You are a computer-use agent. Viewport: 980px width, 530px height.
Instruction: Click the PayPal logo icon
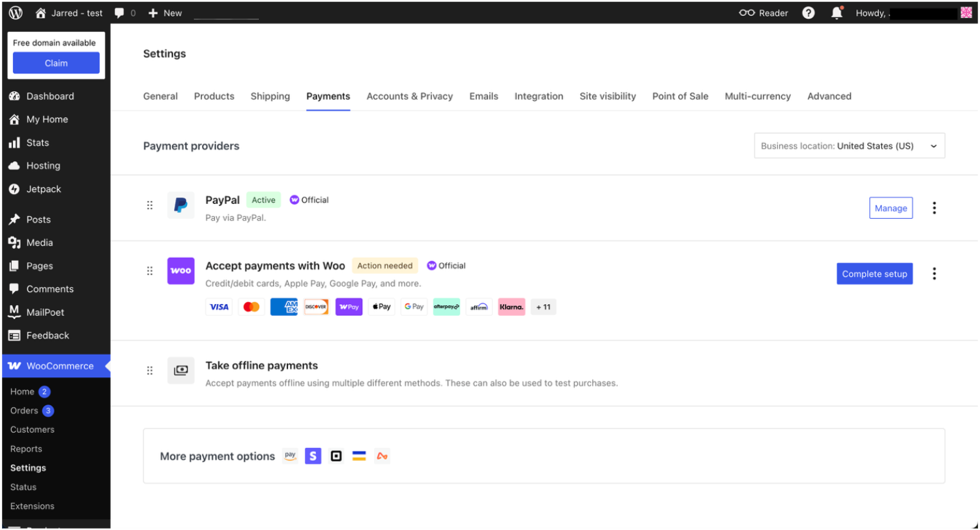point(180,206)
